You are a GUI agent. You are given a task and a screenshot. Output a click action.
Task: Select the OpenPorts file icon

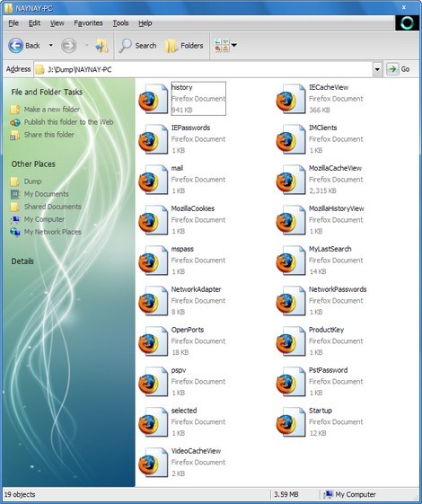(154, 341)
